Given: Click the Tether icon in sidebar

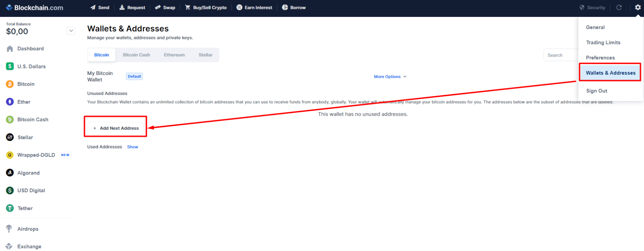Looking at the screenshot, I should [10, 208].
